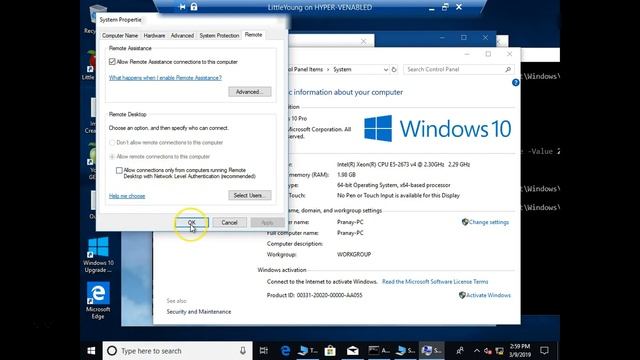Click the disabled Apply button
The image size is (640, 360).
pos(267,222)
